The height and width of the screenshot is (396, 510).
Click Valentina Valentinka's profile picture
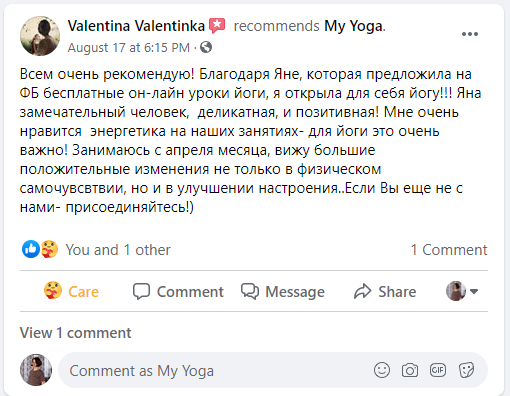(40, 36)
